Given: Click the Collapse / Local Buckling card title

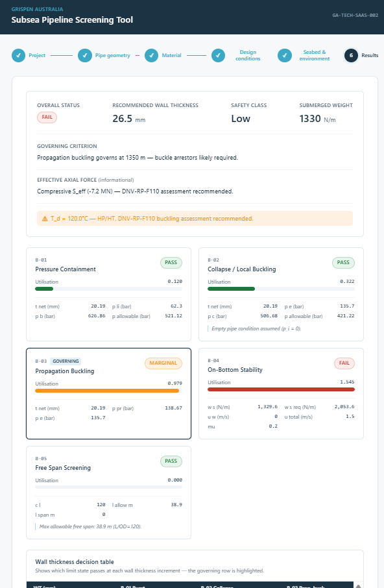Looking at the screenshot, I should 242,269.
